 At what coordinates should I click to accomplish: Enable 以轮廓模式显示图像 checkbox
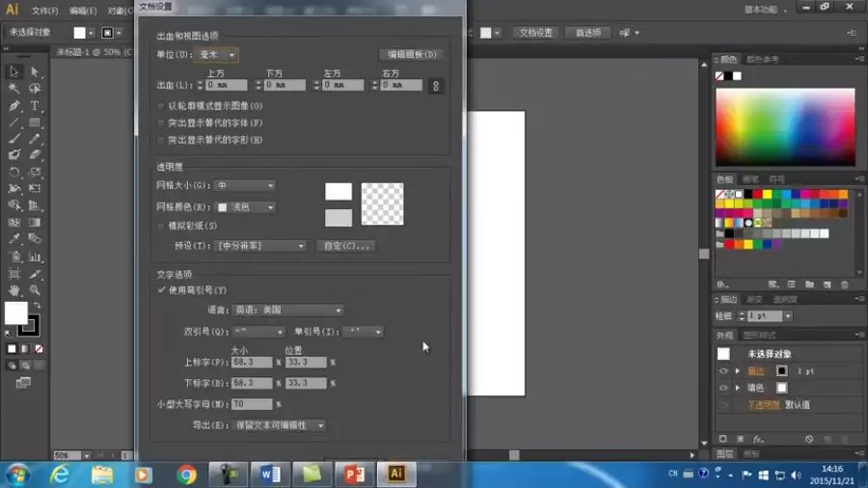160,106
